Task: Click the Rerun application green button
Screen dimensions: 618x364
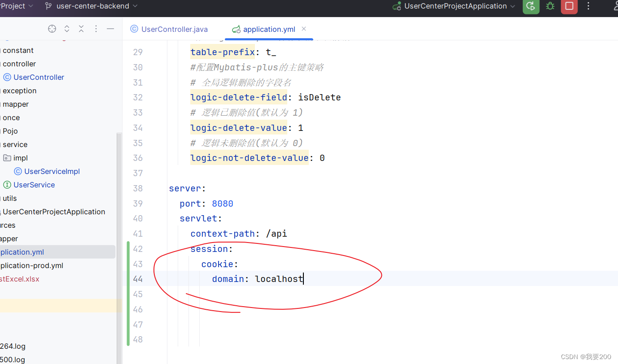Action: (531, 6)
